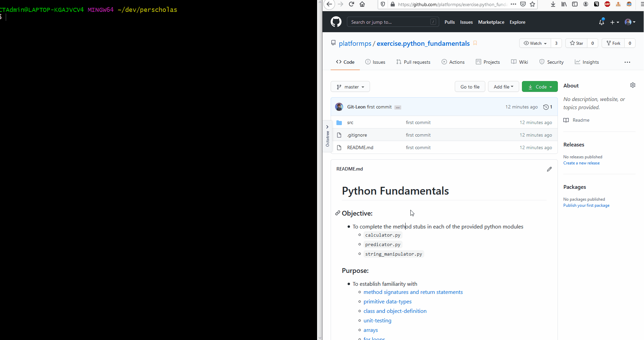The width and height of the screenshot is (644, 340).
Task: Click Pulls in GitHub header
Action: click(450, 22)
